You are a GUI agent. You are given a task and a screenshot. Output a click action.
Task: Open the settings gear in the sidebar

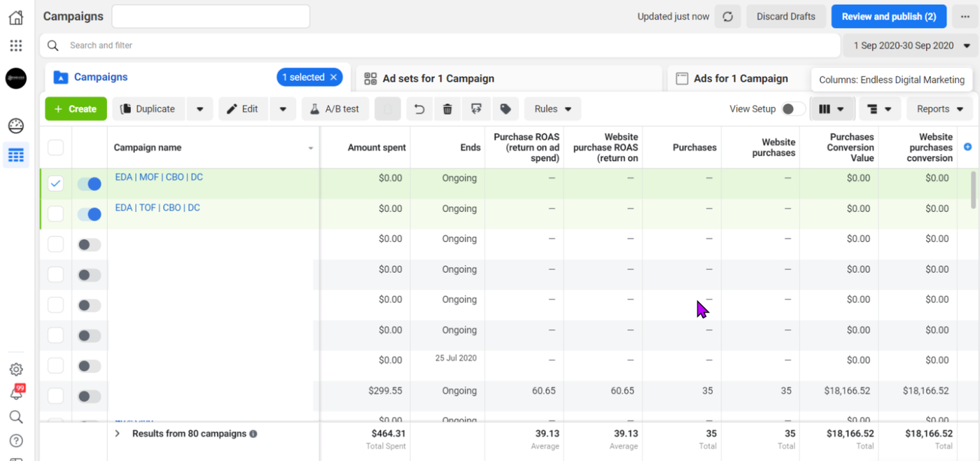(x=15, y=369)
